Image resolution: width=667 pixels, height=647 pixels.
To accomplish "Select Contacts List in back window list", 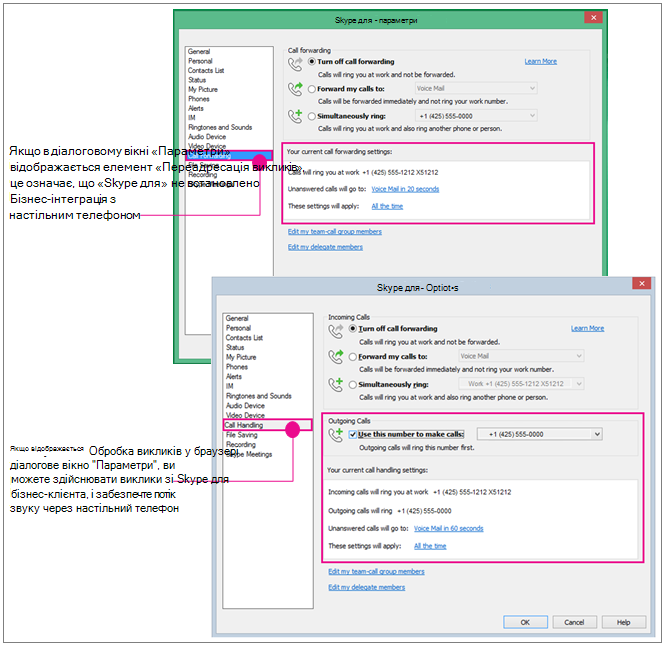I will (x=206, y=71).
